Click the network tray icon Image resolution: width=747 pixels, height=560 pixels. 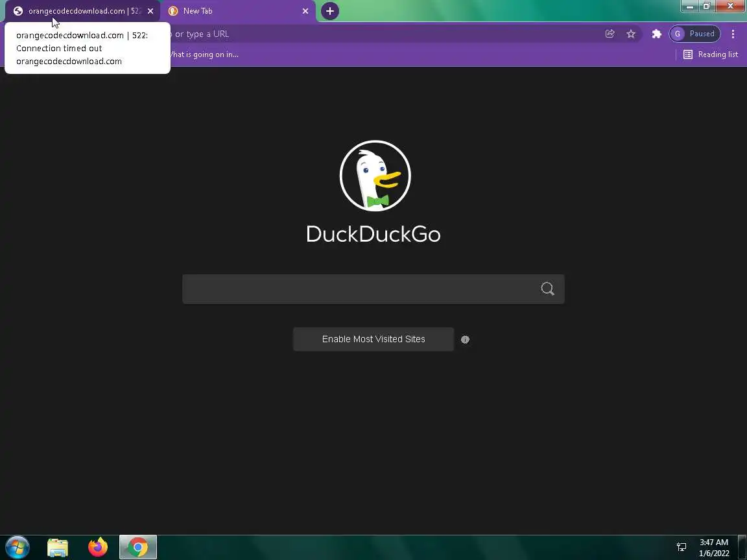(682, 547)
